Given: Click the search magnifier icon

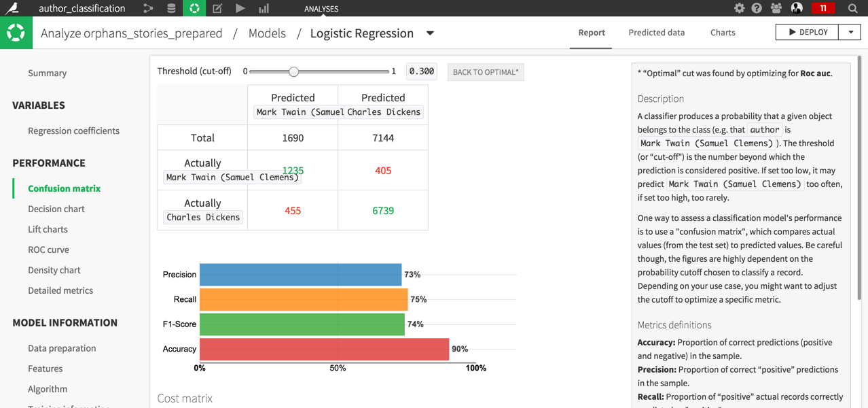Looking at the screenshot, I should [x=853, y=8].
